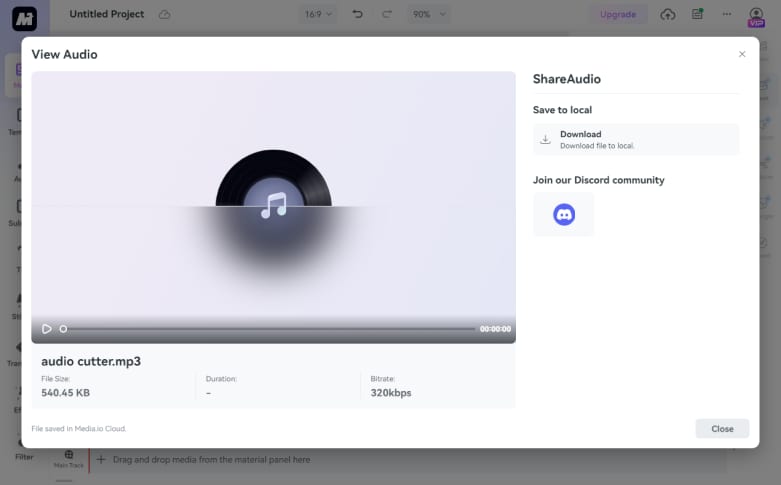
Task: Play the audio cutter.mp3 preview
Action: (x=46, y=328)
